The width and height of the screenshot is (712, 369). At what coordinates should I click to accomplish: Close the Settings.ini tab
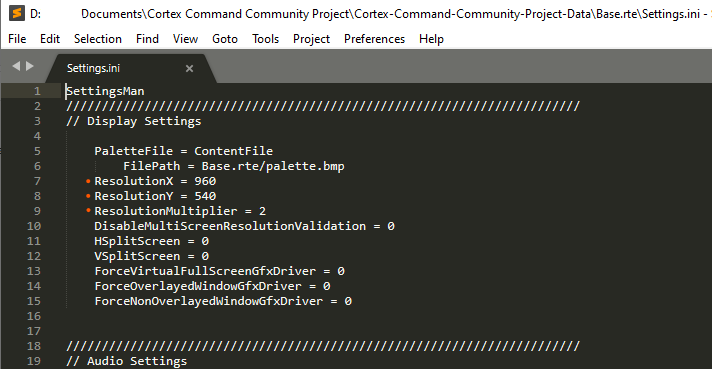click(189, 69)
